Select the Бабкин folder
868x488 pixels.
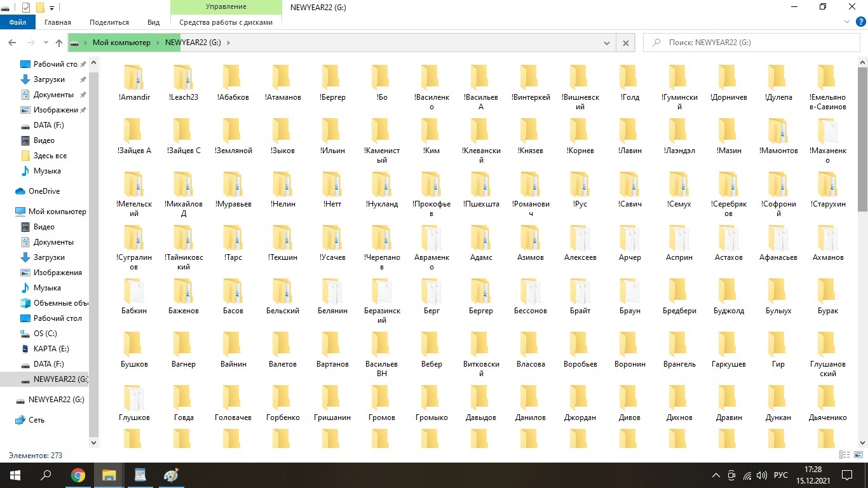[134, 296]
